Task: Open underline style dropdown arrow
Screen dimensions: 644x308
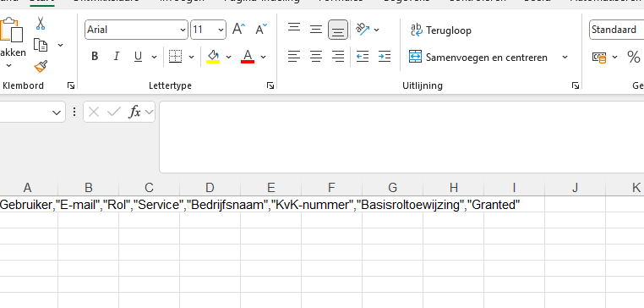Action: click(154, 57)
